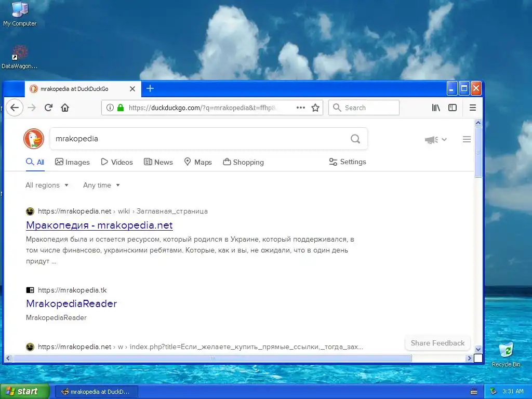Screen dimensions: 532x399
Task: Open the Firefox hamburger menu
Action: coord(473,108)
